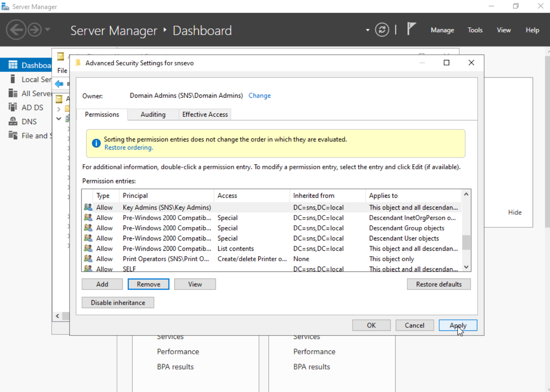Maximize the Advanced Security Settings dialog
The width and height of the screenshot is (550, 392).
click(446, 63)
